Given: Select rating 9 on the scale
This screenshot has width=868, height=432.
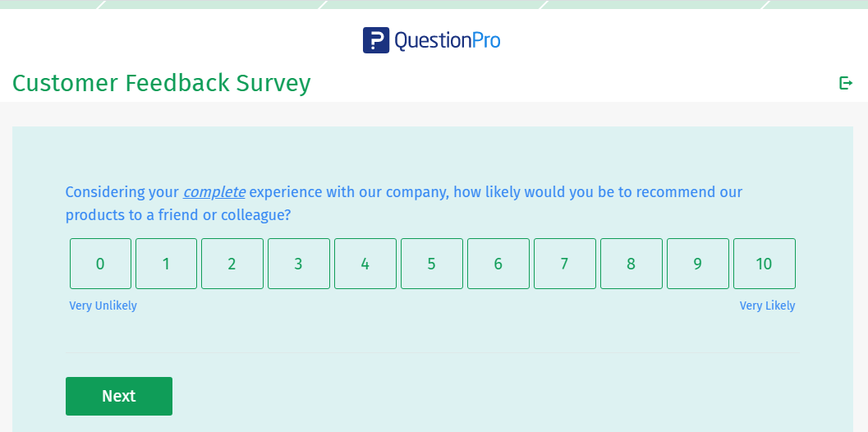Looking at the screenshot, I should point(698,264).
